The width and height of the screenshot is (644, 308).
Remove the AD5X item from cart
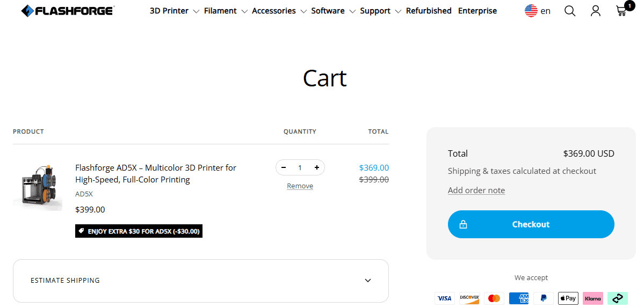[x=300, y=186]
